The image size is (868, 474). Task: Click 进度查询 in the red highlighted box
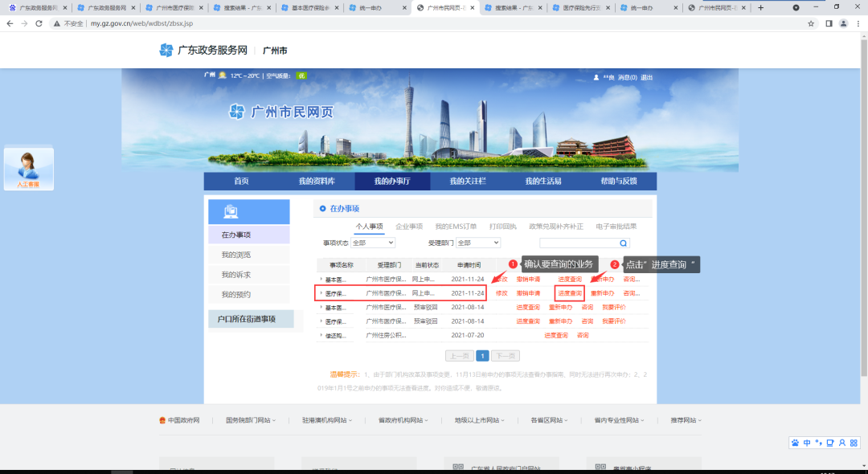[x=570, y=293]
